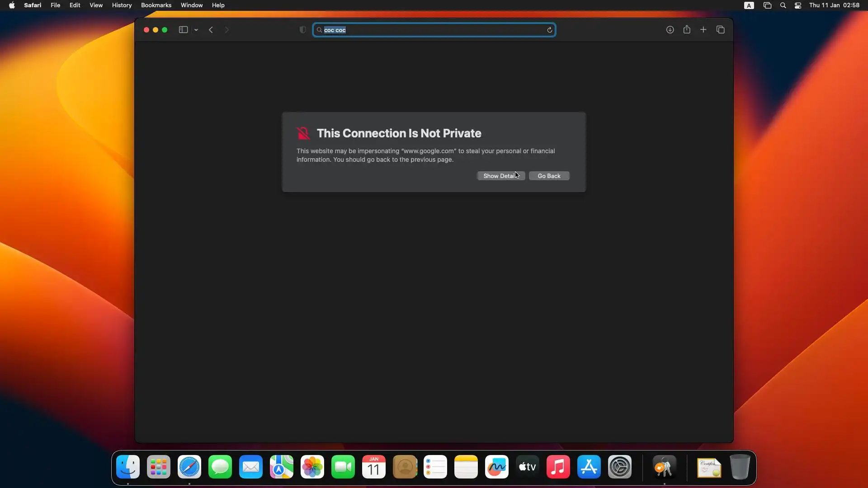Click the Show Details button
Viewport: 868px width, 488px height.
click(500, 176)
